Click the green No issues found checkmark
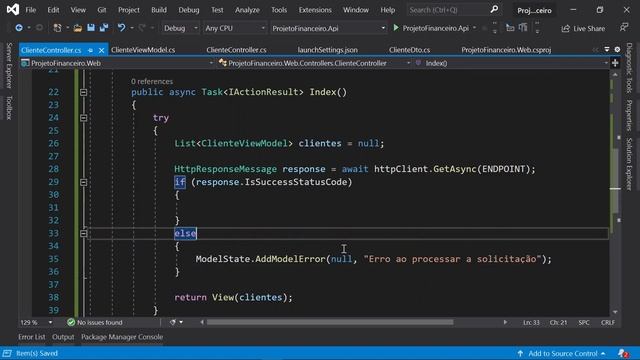The image size is (640, 360). tap(71, 322)
